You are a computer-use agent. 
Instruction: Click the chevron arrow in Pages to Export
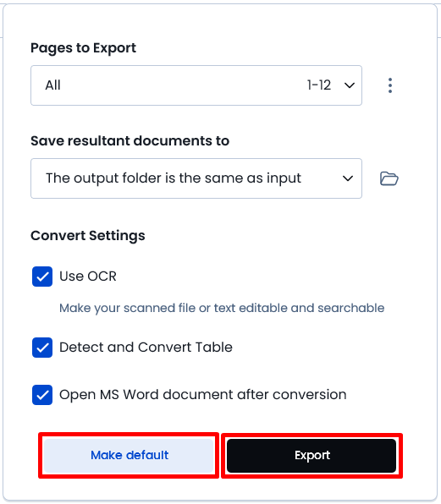[350, 85]
